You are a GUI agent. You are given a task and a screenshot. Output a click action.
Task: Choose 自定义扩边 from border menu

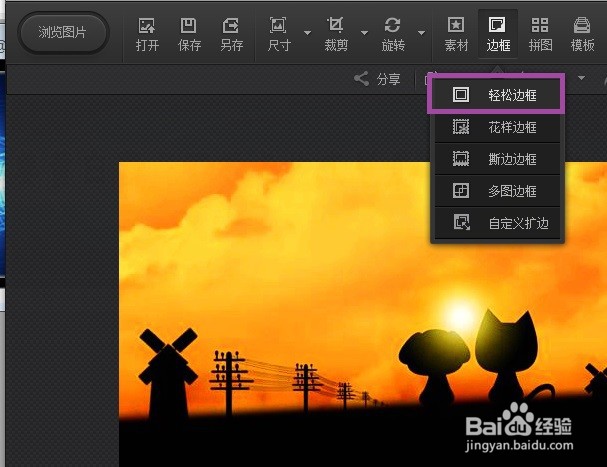point(497,223)
